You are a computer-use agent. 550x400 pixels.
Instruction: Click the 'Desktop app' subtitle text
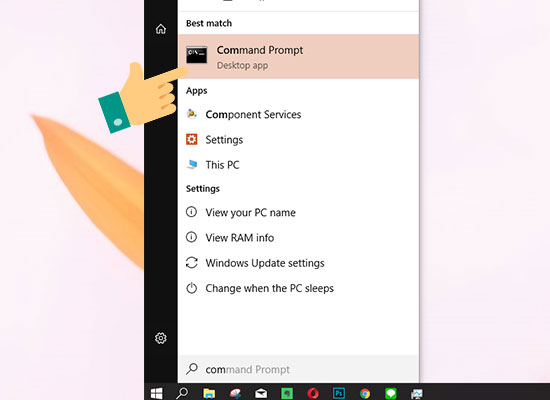tap(242, 65)
